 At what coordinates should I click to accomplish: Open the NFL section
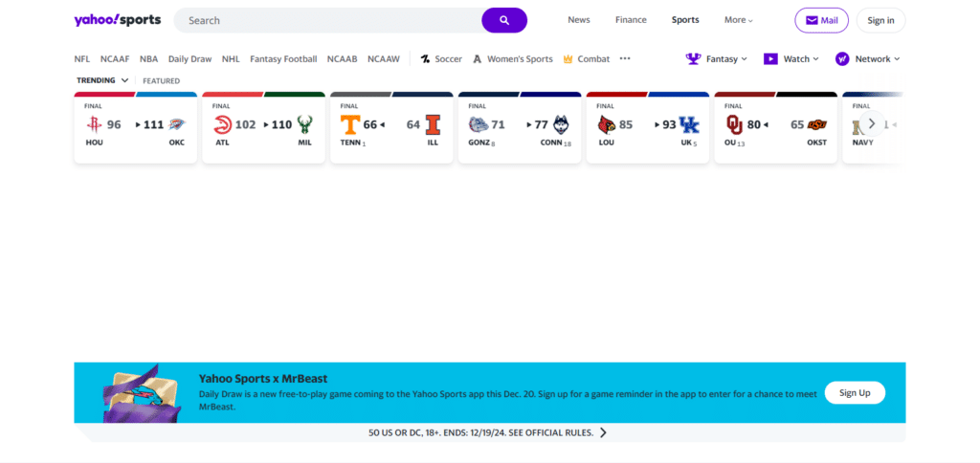(82, 58)
